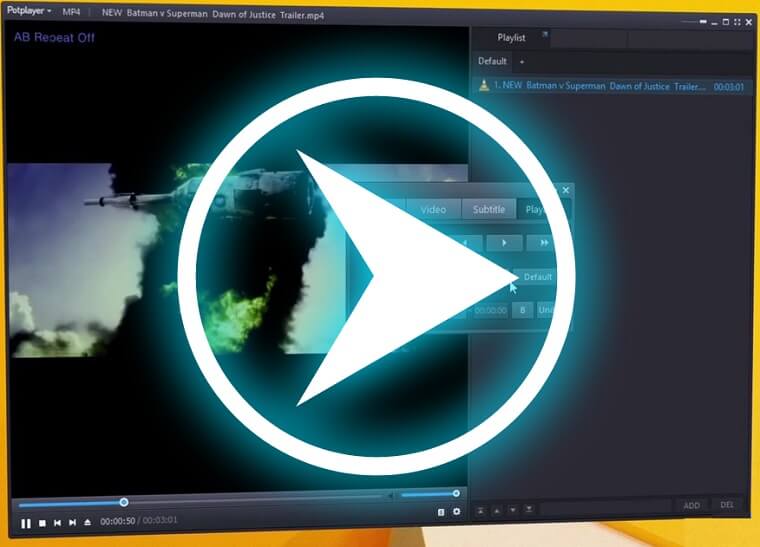Click the pin icon beside Playlist tab
Viewport: 760px width, 547px height.
point(545,34)
